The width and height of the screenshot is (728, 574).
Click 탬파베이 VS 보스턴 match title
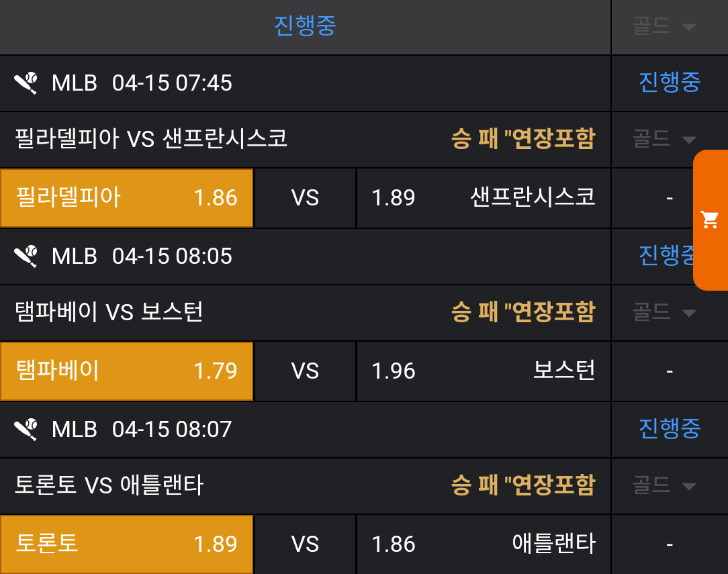coord(109,313)
